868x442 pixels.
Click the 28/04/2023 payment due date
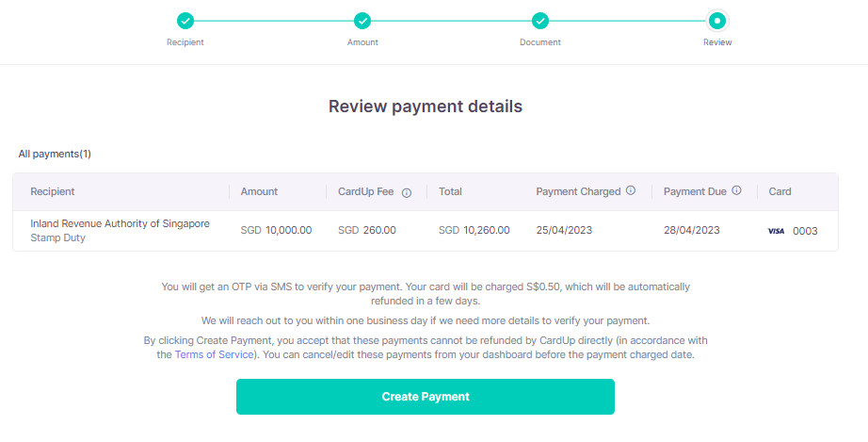tap(691, 230)
